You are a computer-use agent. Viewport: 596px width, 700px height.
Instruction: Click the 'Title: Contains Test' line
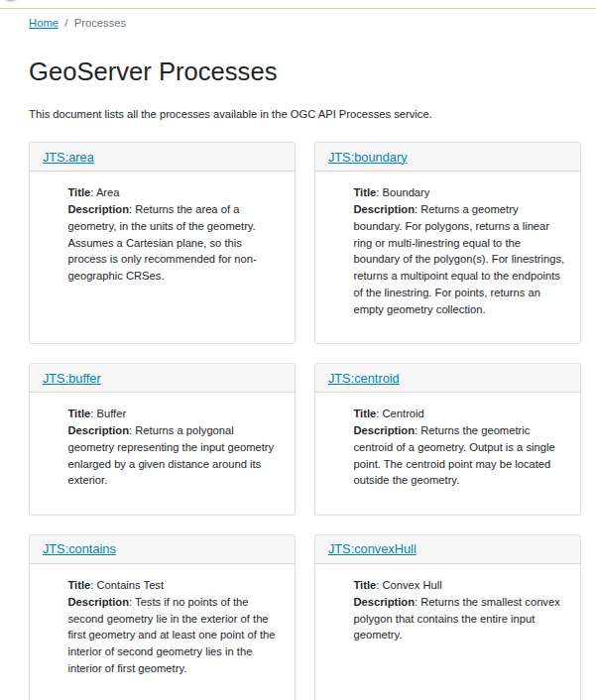tap(116, 585)
